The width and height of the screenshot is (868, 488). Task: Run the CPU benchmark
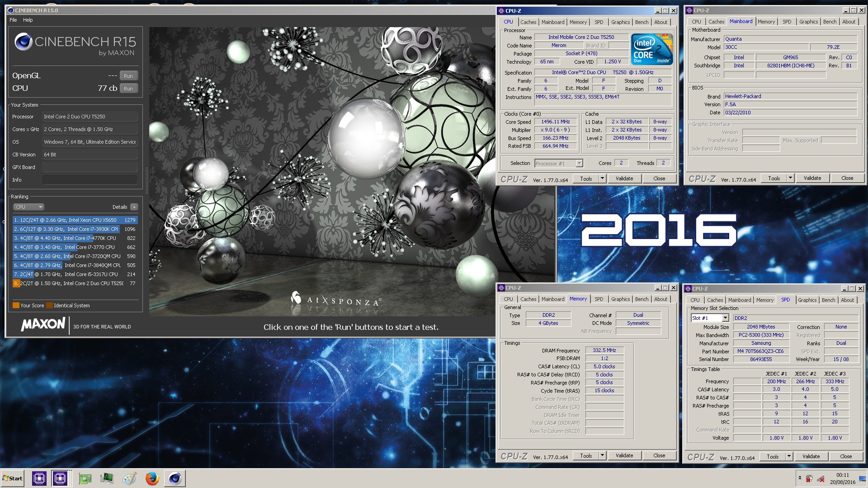128,89
